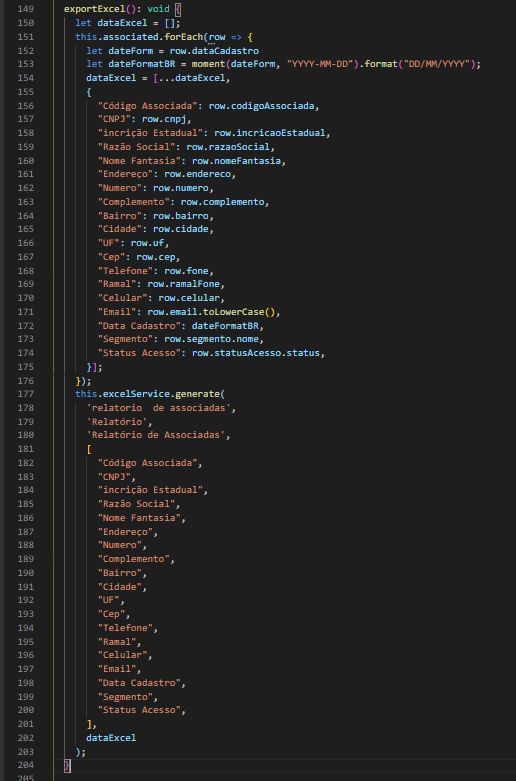Click line number 149 in the gutter
This screenshot has width=516, height=781.
tap(25, 9)
